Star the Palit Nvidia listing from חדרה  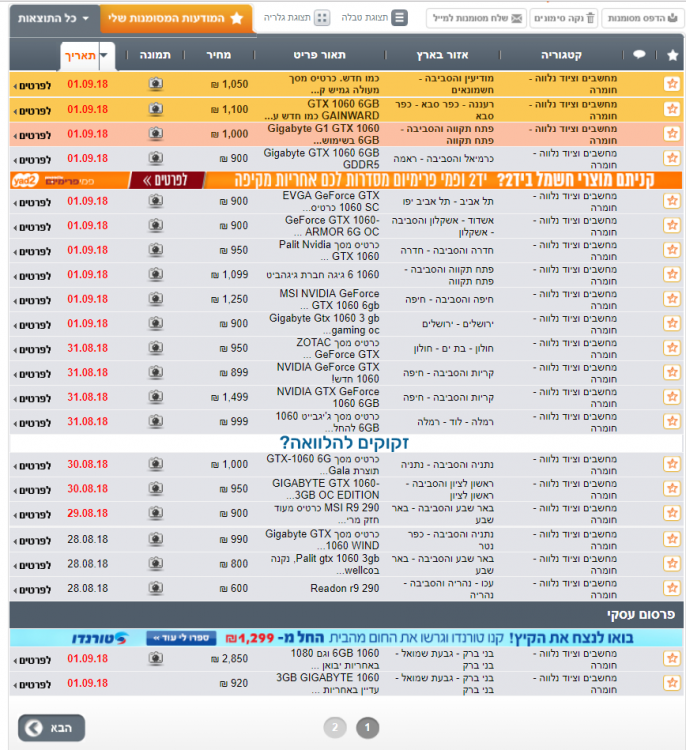tap(672, 250)
